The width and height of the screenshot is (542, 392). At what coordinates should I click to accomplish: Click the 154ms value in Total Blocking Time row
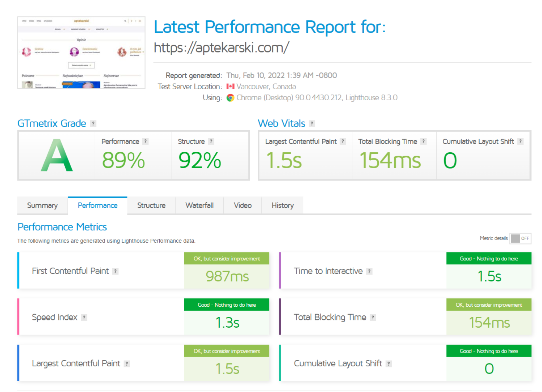pyautogui.click(x=489, y=323)
